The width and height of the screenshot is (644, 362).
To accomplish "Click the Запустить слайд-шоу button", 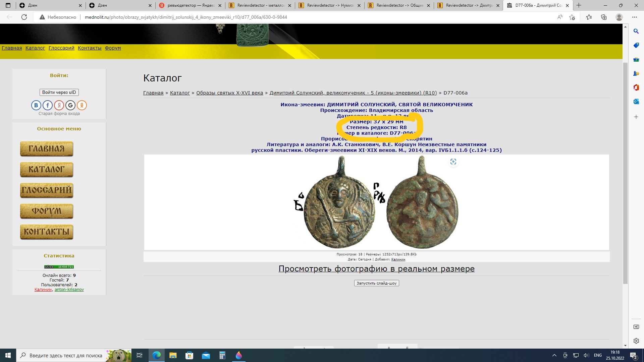I will [376, 283].
